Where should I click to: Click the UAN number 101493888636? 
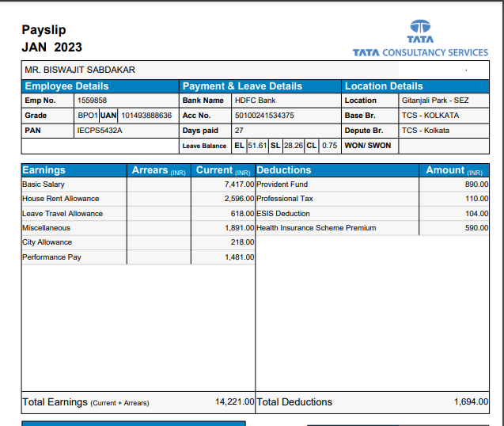(x=146, y=116)
